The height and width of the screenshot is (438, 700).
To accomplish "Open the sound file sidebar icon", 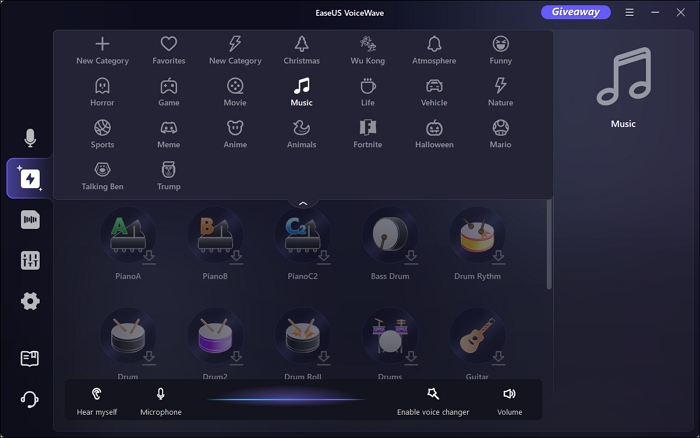I will 30,220.
